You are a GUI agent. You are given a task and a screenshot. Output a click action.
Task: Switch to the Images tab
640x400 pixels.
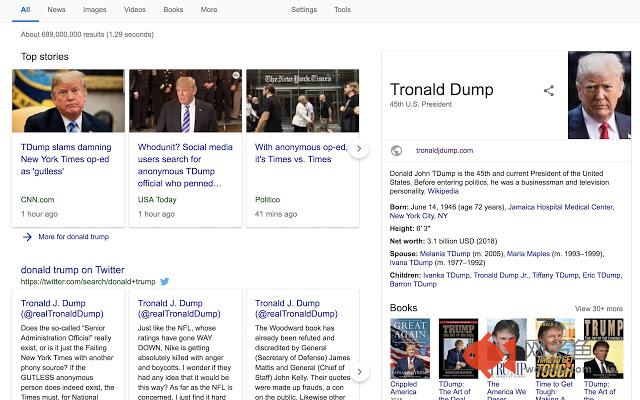(x=95, y=9)
